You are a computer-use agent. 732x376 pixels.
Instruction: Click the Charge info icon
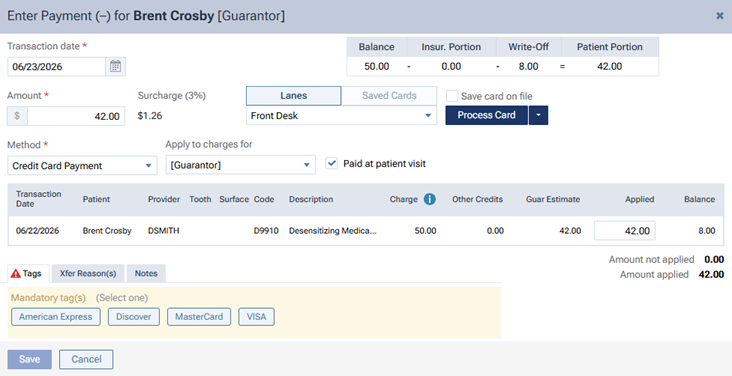[429, 199]
